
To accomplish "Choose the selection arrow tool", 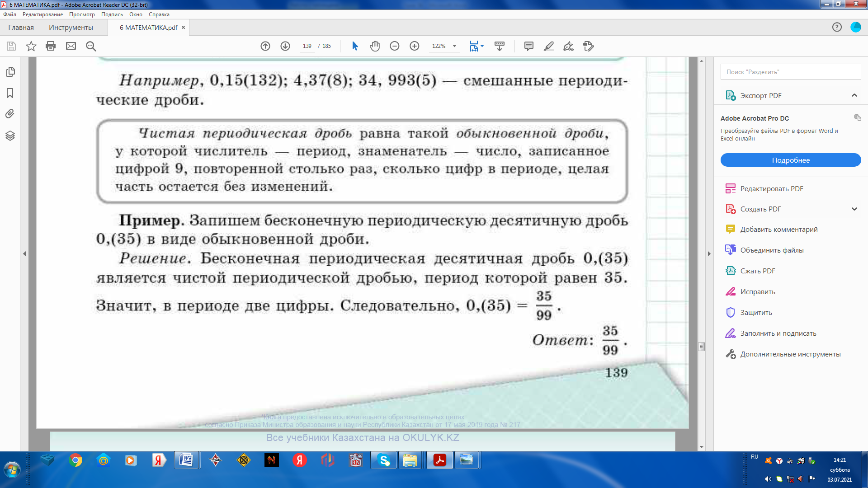I will click(355, 46).
